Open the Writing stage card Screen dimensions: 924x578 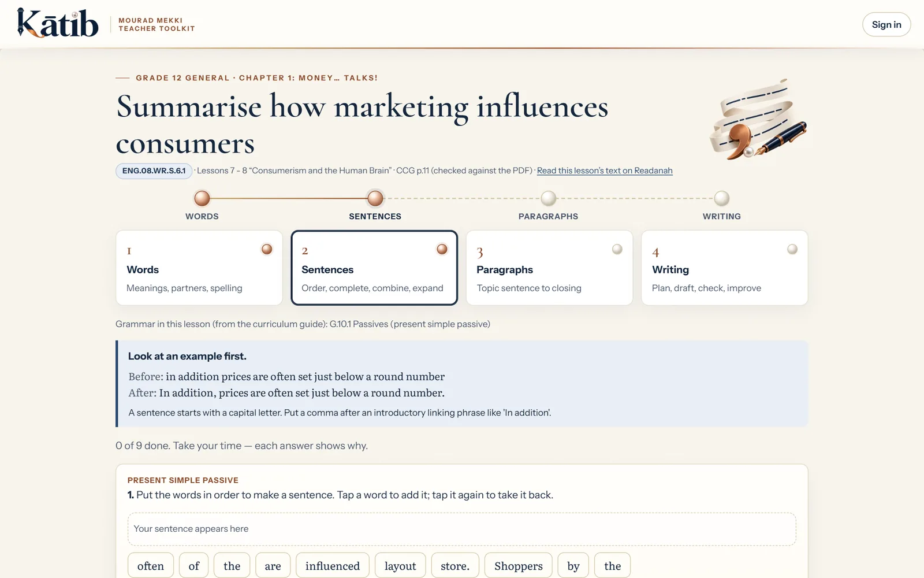point(725,268)
